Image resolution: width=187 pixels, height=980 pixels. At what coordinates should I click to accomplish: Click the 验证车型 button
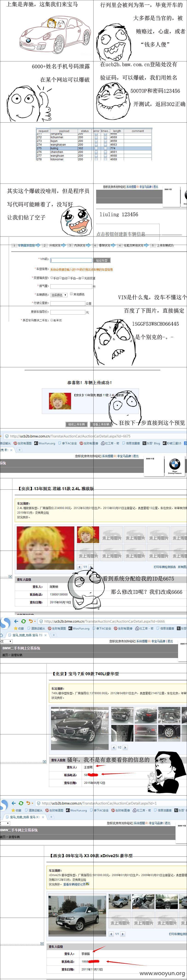(x=101, y=260)
